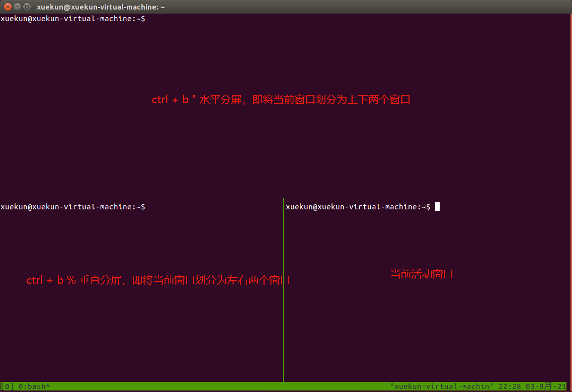572x392 pixels.
Task: Click the blinking cursor block in active pane
Action: pyautogui.click(x=437, y=207)
